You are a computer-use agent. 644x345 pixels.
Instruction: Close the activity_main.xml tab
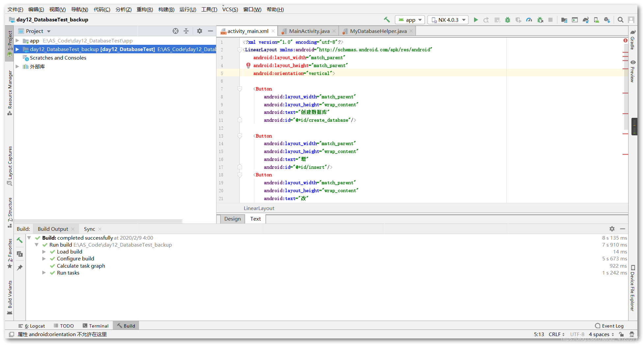coord(273,31)
